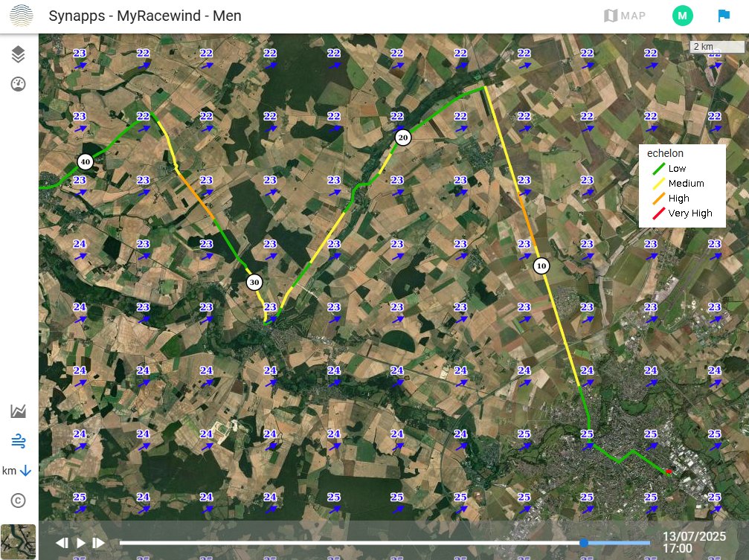Image resolution: width=749 pixels, height=560 pixels.
Task: Switch km direction with down arrow
Action: [x=16, y=471]
